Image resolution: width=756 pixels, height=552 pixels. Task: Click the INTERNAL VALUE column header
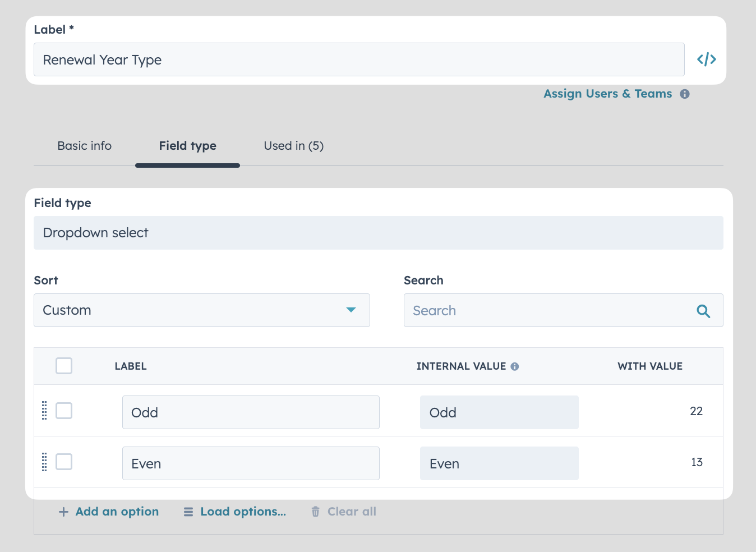click(461, 366)
